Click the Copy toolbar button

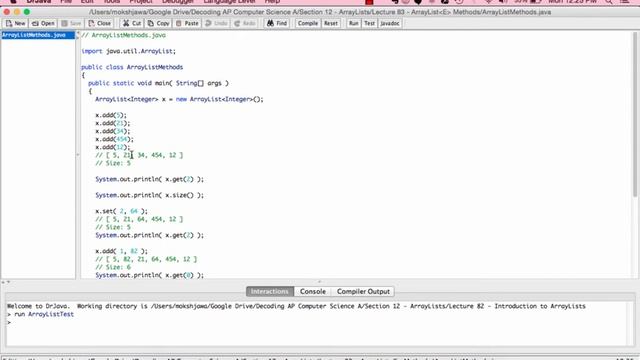(158, 23)
